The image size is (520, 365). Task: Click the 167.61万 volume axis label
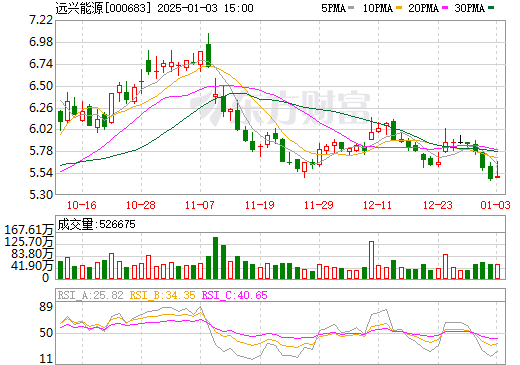(x=29, y=230)
